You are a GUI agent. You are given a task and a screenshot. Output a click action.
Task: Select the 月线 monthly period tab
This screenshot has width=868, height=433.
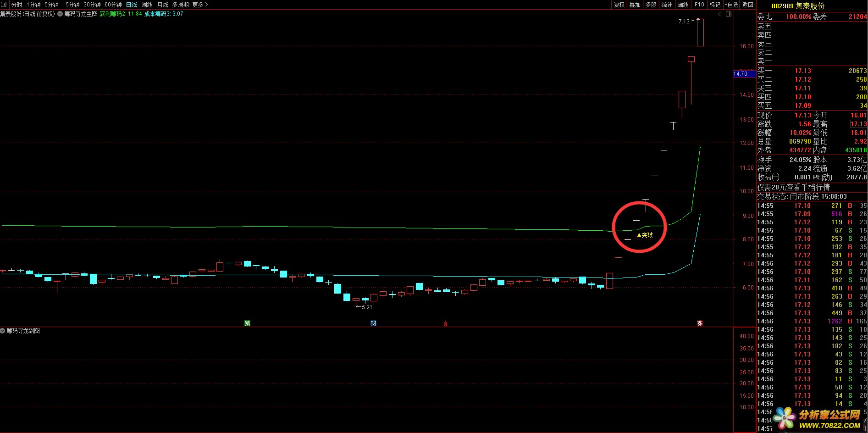point(163,5)
